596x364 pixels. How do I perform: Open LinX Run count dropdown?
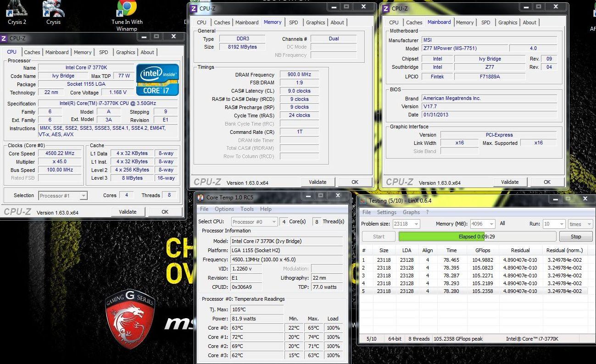(x=554, y=224)
